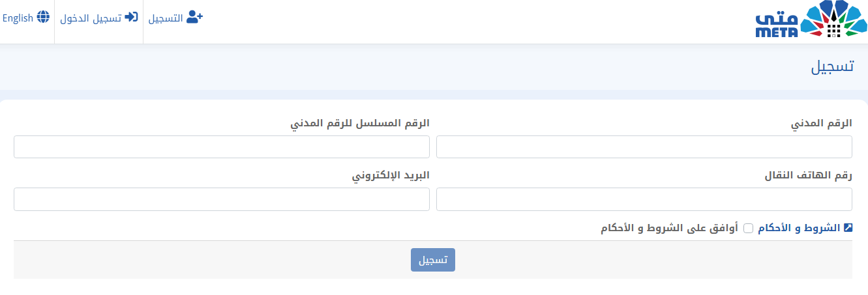Image resolution: width=868 pixels, height=295 pixels.
Task: Click the البريد الإلكتروني field label
Action: pyautogui.click(x=391, y=176)
